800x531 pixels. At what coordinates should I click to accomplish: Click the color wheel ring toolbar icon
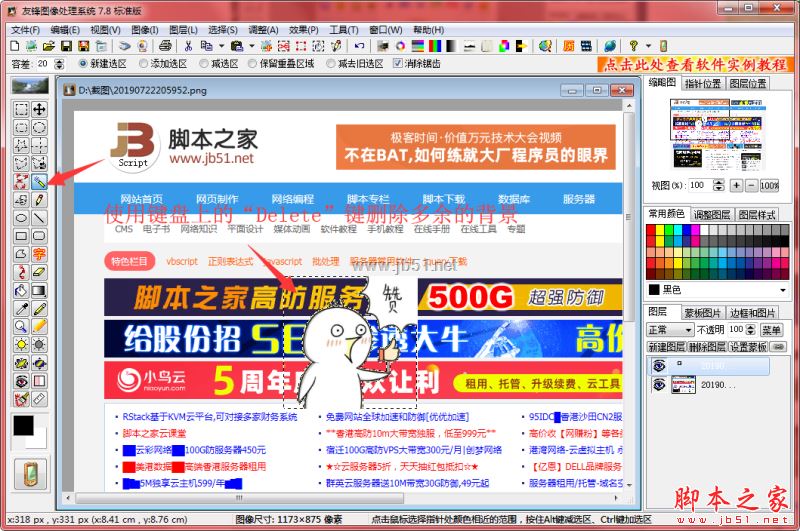point(401,46)
